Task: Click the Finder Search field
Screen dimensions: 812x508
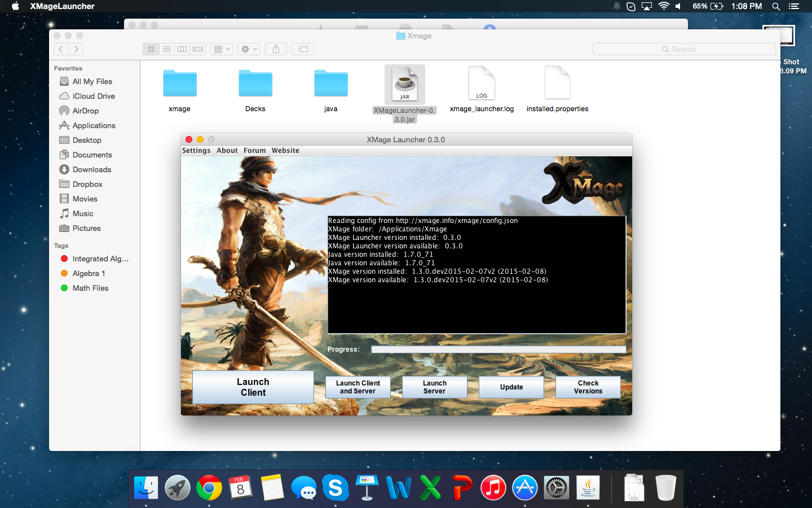Action: click(684, 49)
